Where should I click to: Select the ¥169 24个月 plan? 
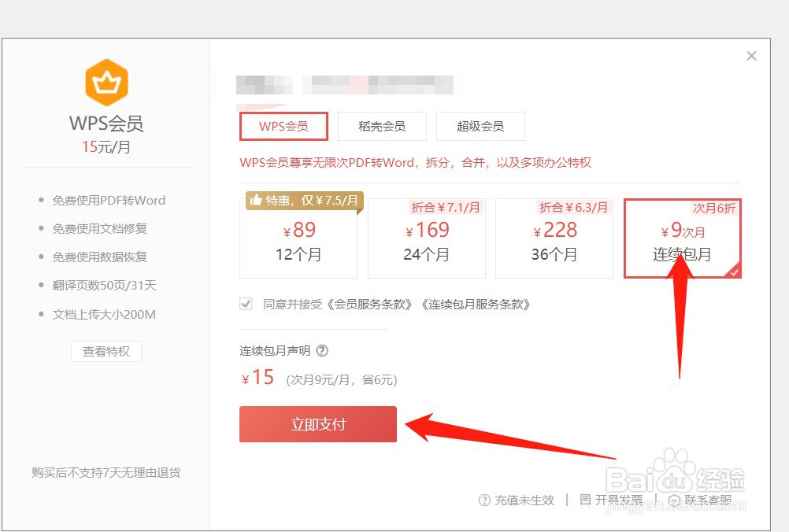click(x=426, y=238)
